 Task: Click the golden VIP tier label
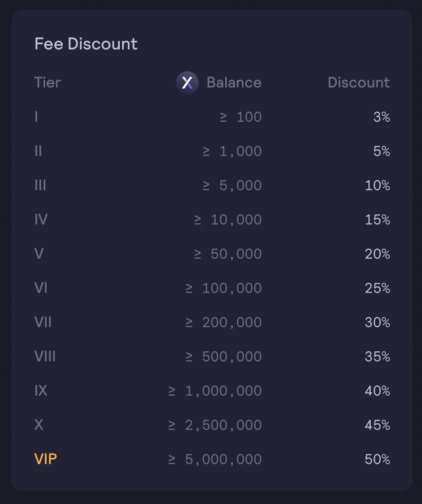pos(46,459)
